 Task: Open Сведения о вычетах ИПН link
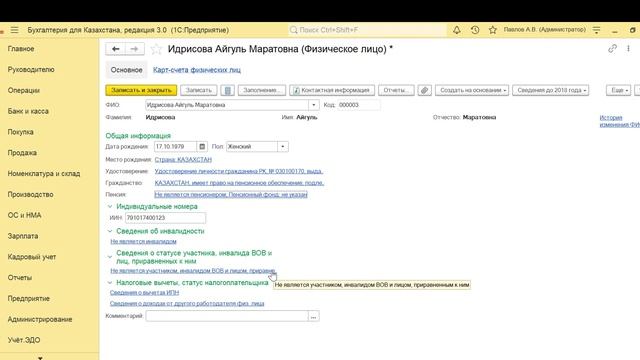(144, 293)
